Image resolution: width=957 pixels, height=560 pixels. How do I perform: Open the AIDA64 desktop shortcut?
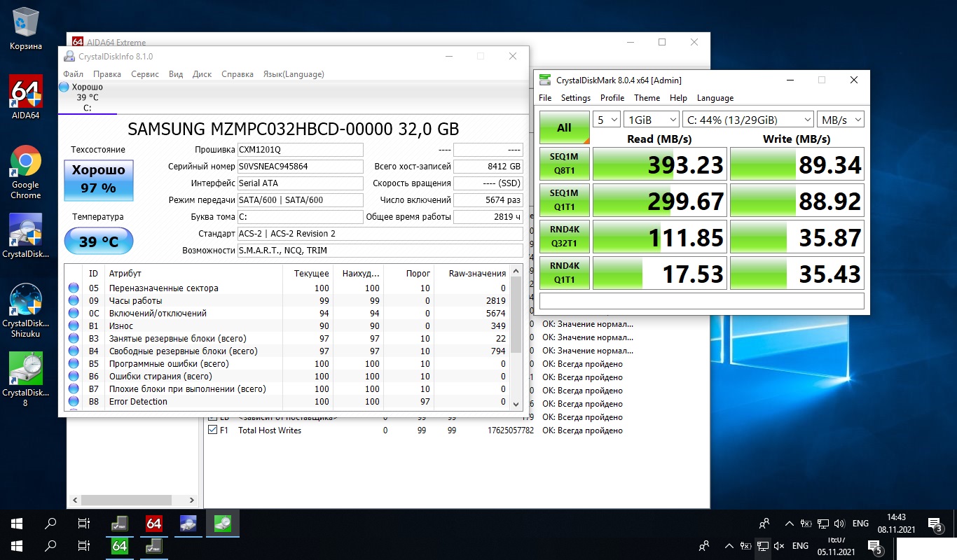coord(25,97)
